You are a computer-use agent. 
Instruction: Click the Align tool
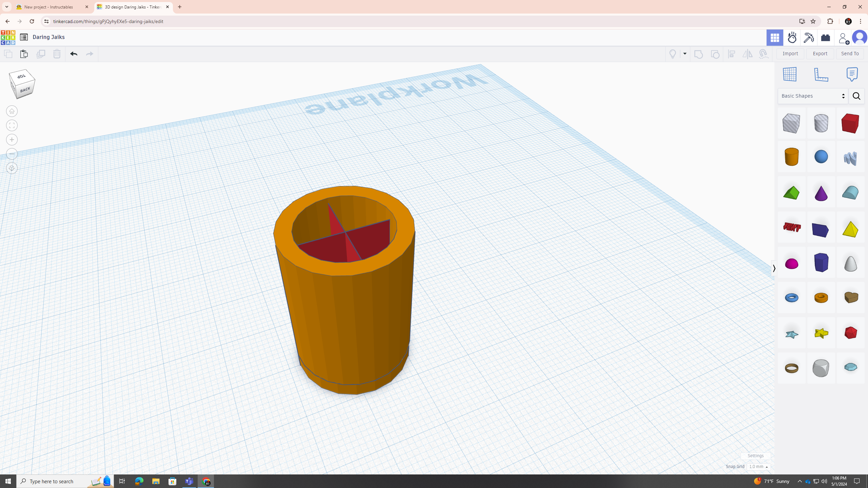click(732, 54)
